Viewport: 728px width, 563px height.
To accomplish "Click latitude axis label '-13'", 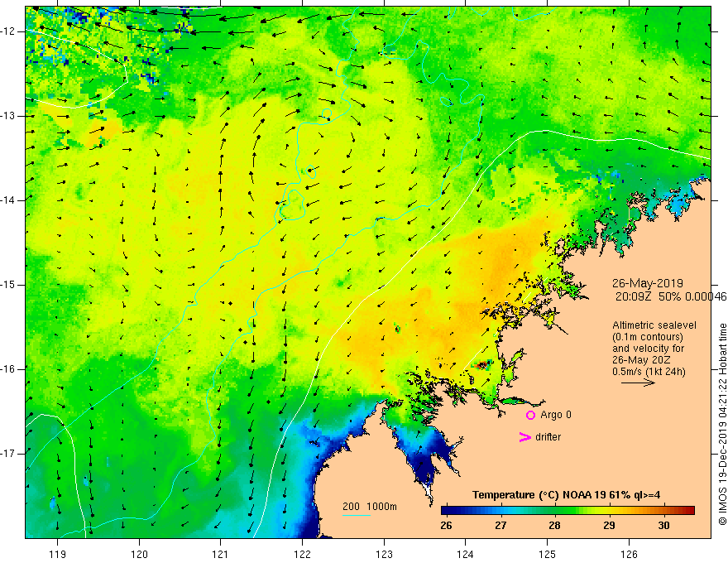I will 9,116.
